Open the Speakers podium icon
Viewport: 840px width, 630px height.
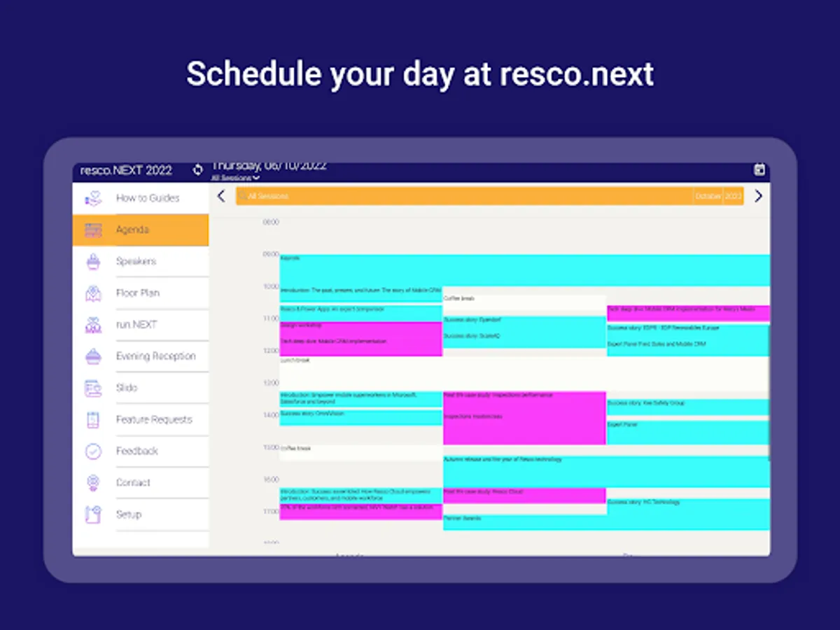[93, 262]
